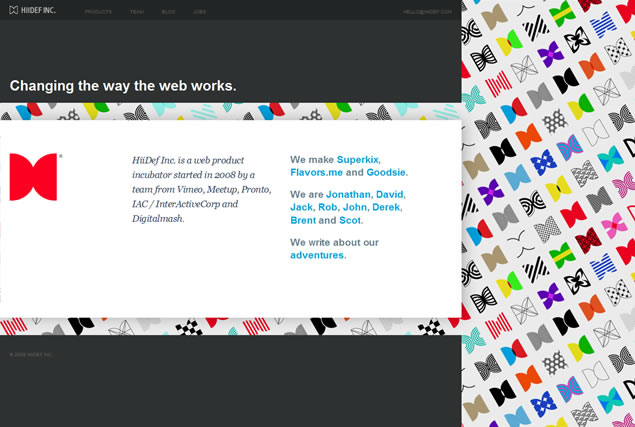Screen dimensions: 635x427
Task: Open the Products nav item
Action: pos(98,12)
